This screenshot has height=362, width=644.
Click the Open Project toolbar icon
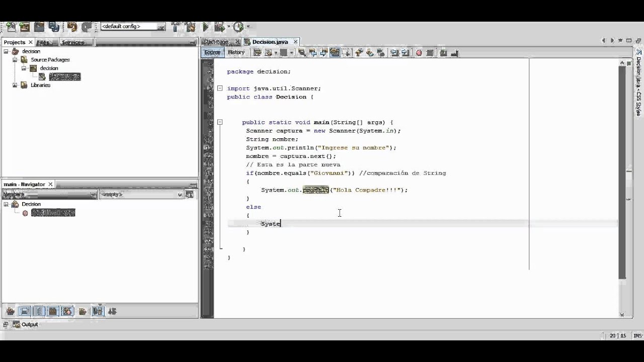(x=39, y=27)
